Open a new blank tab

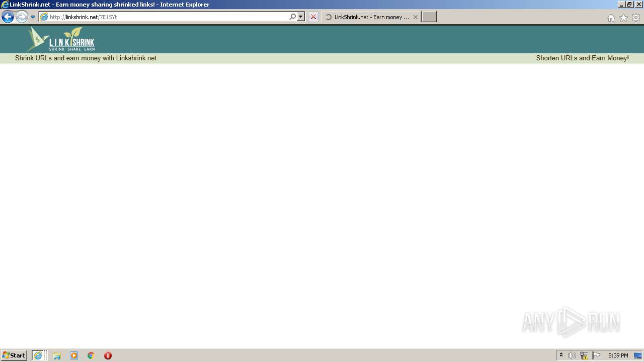click(429, 17)
